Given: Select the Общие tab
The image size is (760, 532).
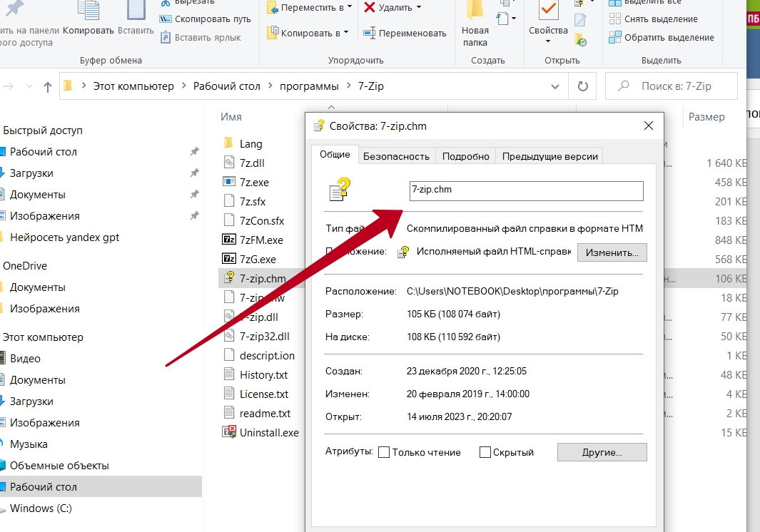Looking at the screenshot, I should pos(335,155).
